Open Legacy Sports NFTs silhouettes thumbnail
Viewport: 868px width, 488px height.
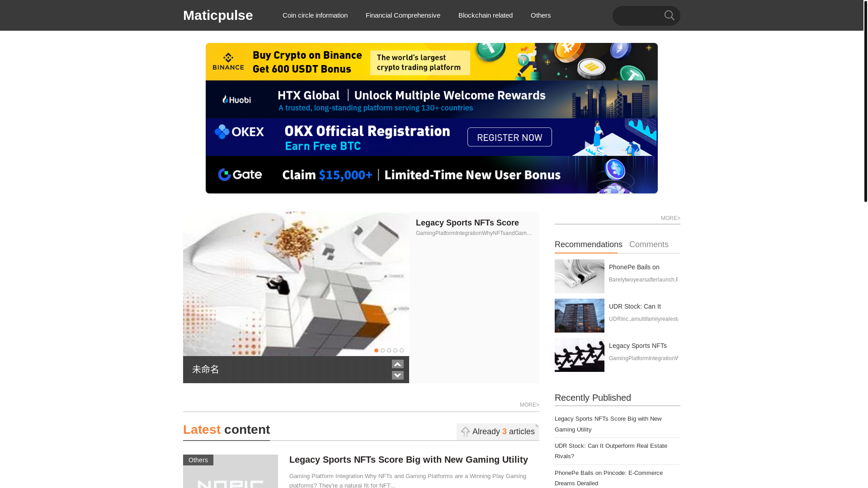coord(580,355)
